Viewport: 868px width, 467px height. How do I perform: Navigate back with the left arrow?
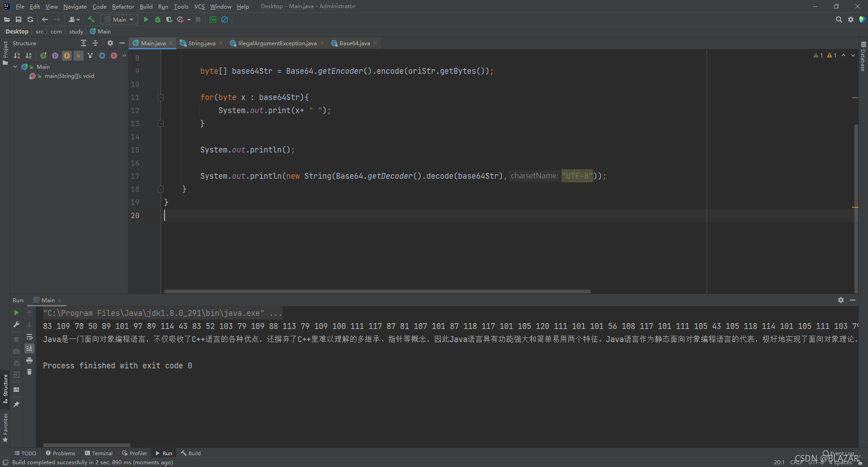coord(45,19)
